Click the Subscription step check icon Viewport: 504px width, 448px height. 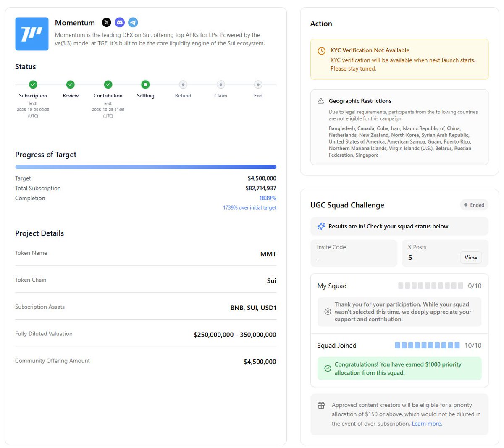(x=33, y=84)
